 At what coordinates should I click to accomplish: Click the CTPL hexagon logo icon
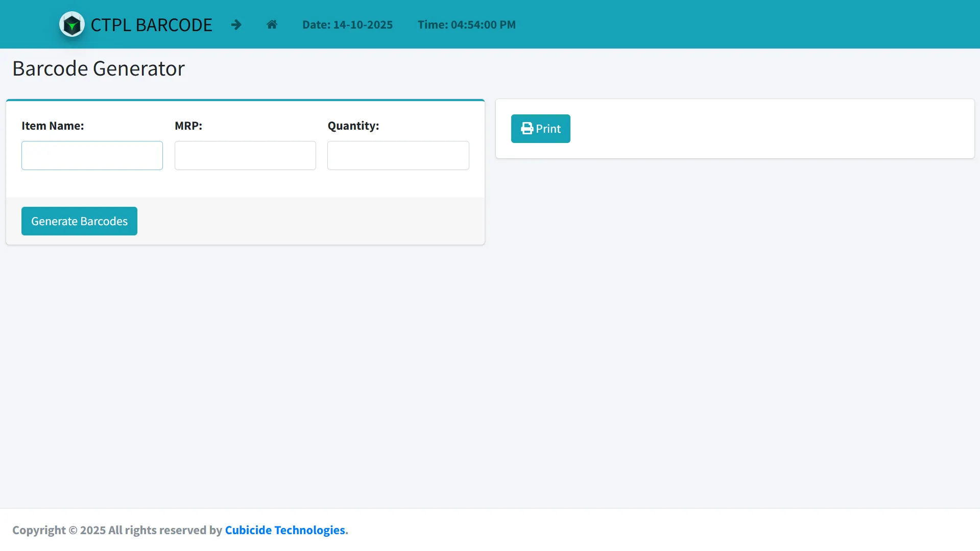point(72,25)
